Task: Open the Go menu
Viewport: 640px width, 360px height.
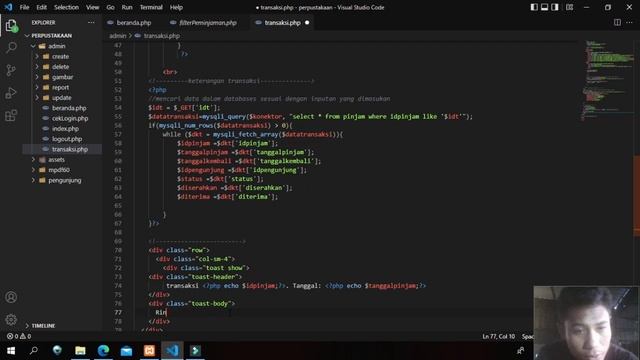Action: click(x=110, y=7)
